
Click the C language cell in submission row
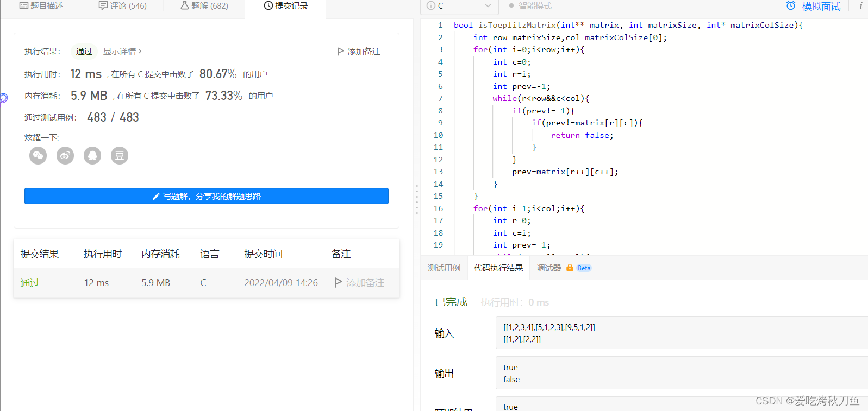coord(203,283)
